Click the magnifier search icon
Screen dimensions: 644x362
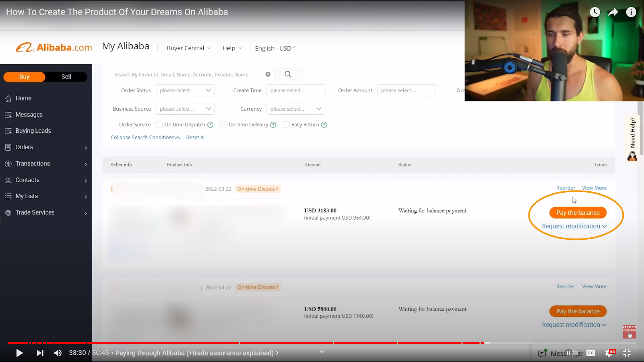click(288, 74)
